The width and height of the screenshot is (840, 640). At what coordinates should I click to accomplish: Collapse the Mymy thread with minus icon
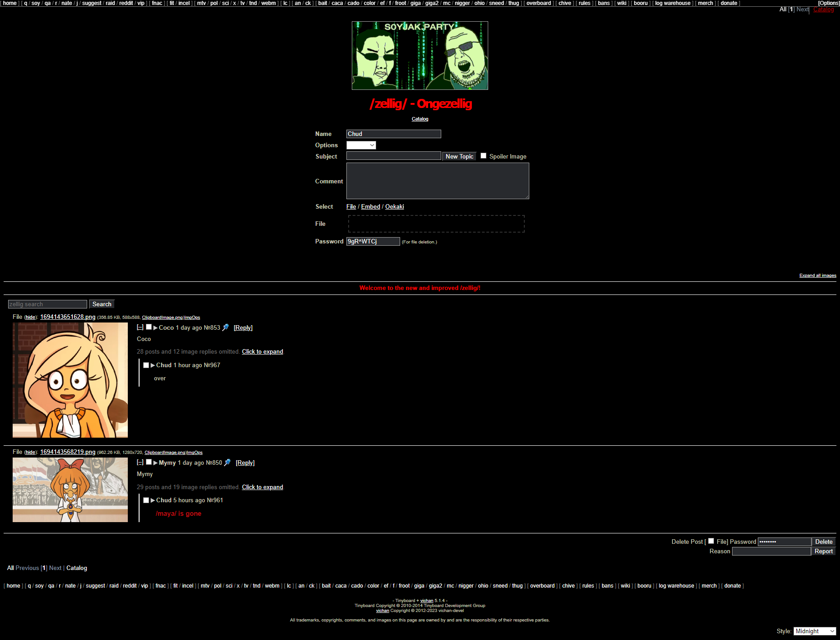[140, 462]
